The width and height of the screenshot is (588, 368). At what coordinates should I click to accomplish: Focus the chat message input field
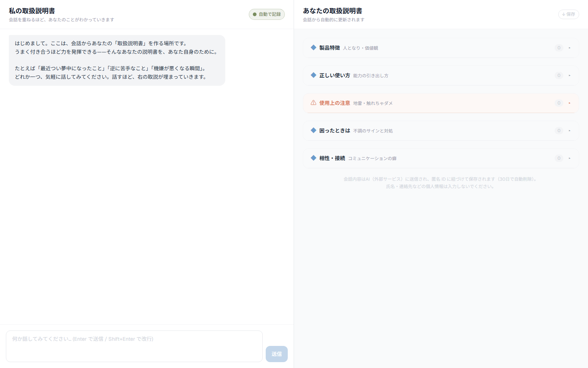(x=134, y=346)
